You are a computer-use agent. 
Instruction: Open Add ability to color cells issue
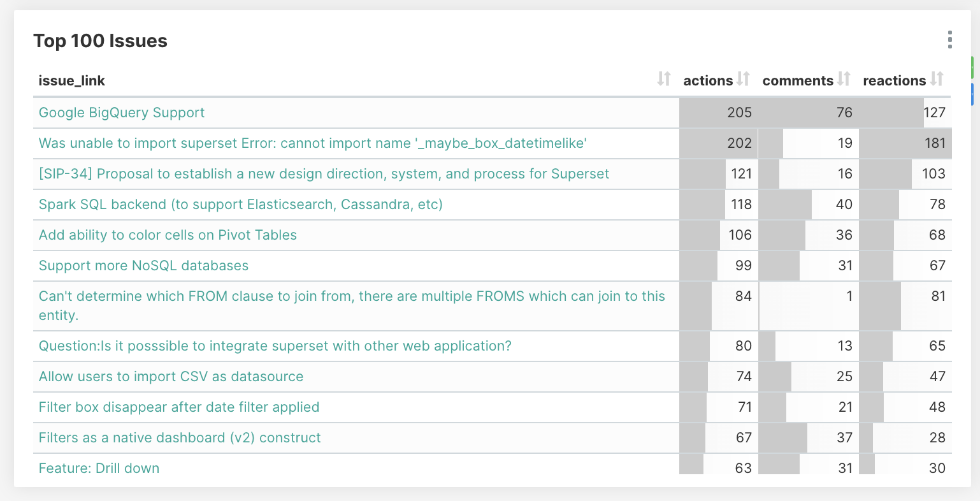(168, 235)
